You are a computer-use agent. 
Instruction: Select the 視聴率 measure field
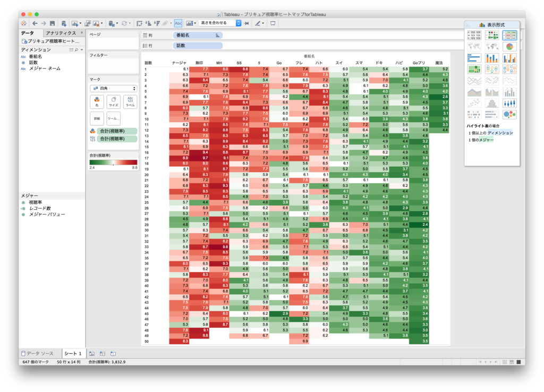pos(36,202)
